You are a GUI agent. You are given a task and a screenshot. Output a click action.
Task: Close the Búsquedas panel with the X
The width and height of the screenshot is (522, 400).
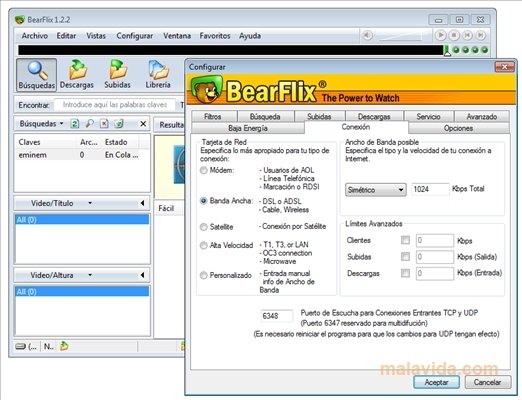coord(143,124)
